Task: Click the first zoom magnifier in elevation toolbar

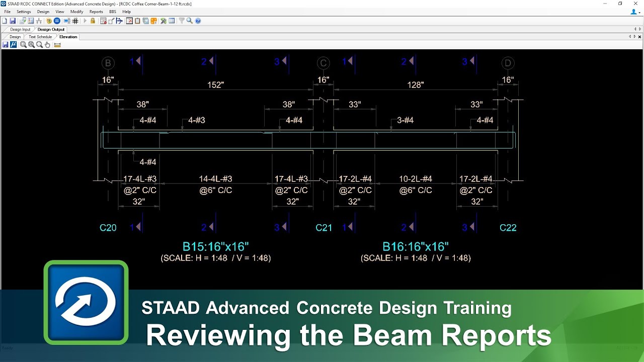Action: 23,45
